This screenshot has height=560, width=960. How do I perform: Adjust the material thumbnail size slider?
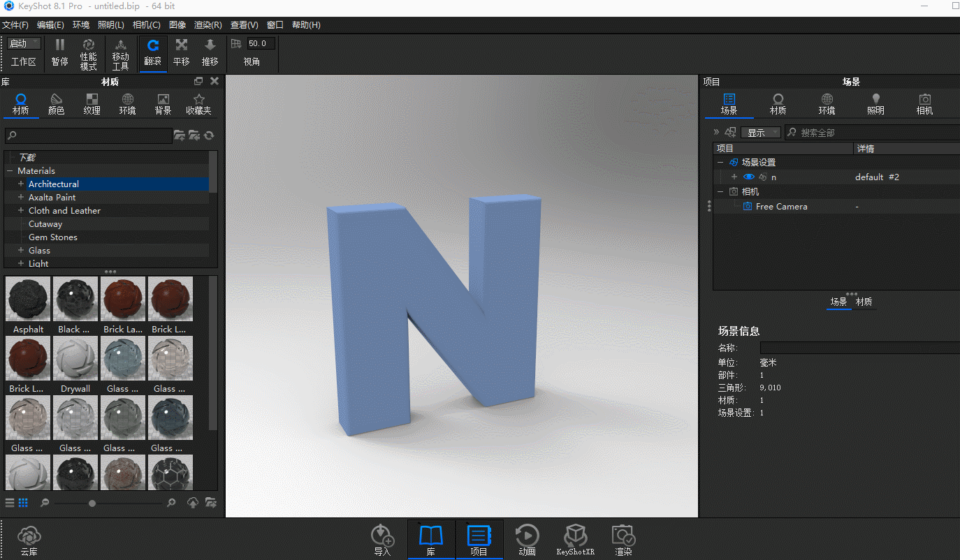(x=92, y=502)
